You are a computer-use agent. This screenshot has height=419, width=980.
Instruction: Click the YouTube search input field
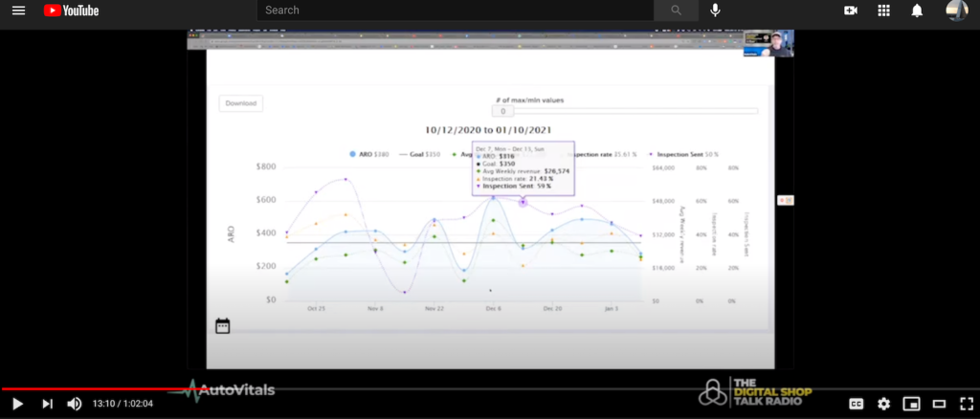[455, 10]
